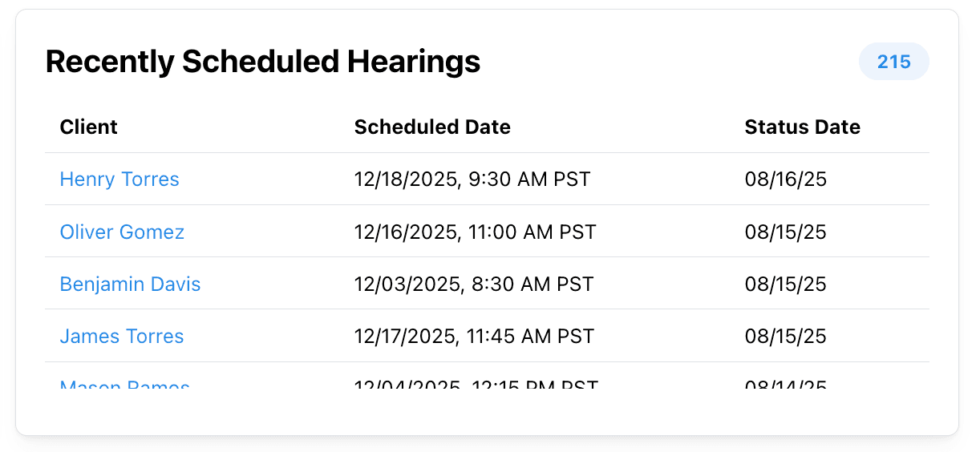Click Benjamin Davis's 08/15/25 status date
This screenshot has height=452, width=980.
(x=785, y=284)
